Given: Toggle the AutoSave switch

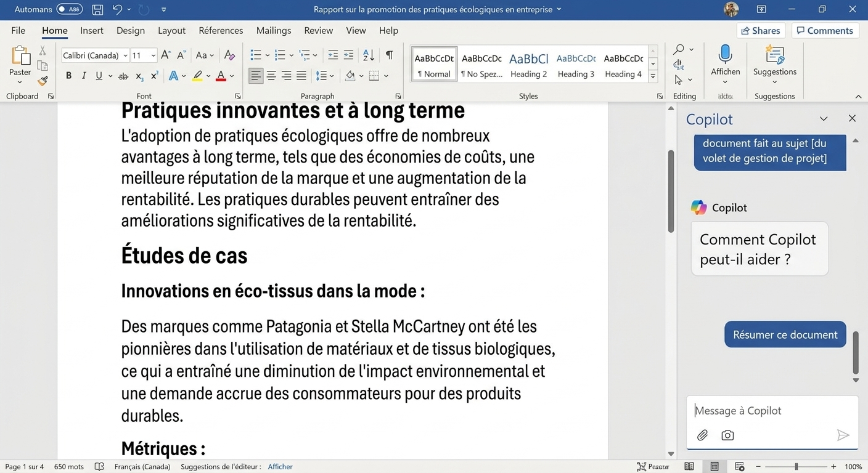Looking at the screenshot, I should (x=69, y=9).
